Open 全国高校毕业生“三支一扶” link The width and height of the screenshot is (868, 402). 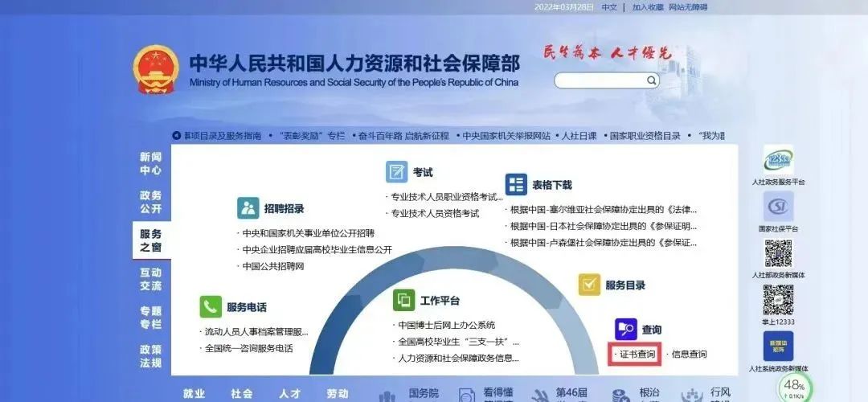pos(459,342)
